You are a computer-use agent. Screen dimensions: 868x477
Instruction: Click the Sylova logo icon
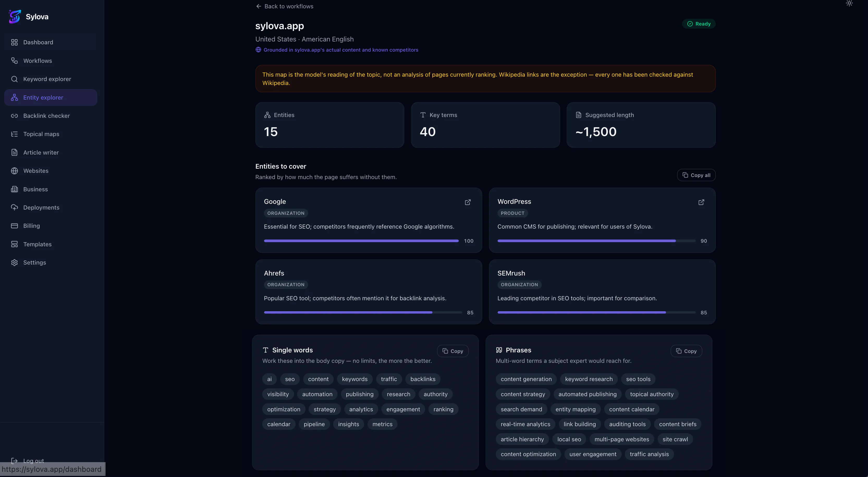click(15, 16)
